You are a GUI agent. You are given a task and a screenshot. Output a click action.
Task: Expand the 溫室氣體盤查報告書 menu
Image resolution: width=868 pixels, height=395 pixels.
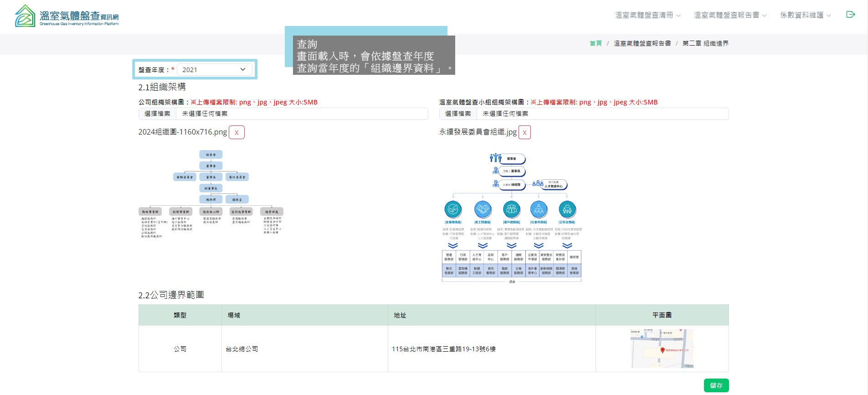(730, 15)
